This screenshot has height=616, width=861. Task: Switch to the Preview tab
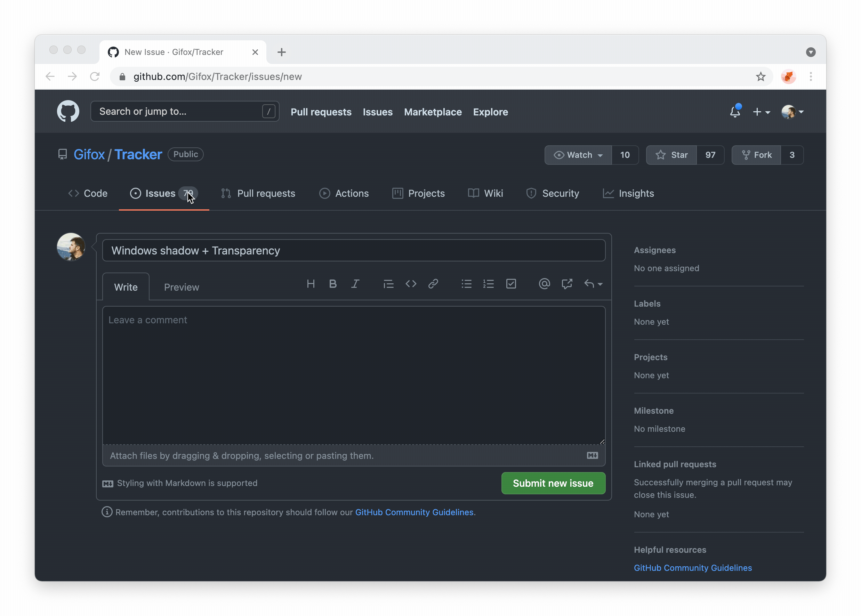point(182,287)
